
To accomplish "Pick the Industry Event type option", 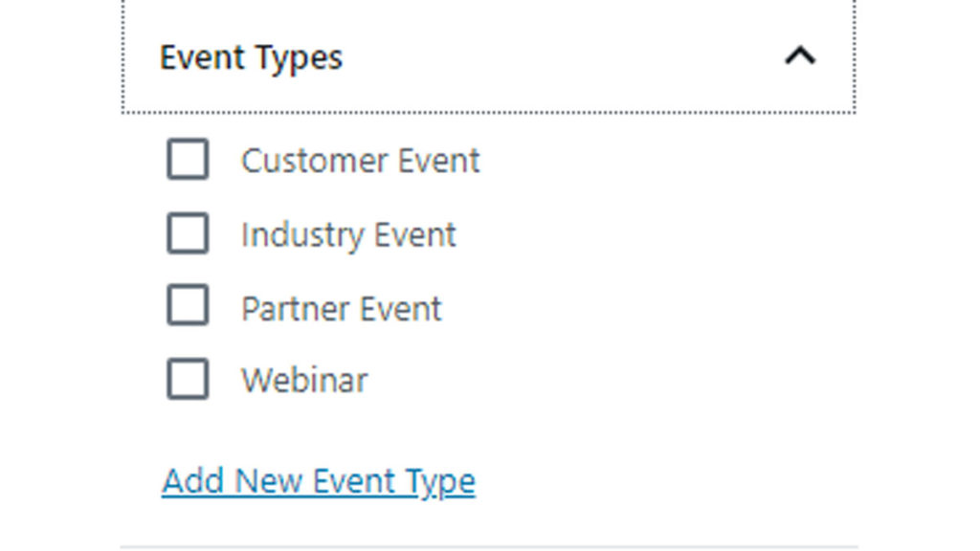I will click(x=188, y=234).
